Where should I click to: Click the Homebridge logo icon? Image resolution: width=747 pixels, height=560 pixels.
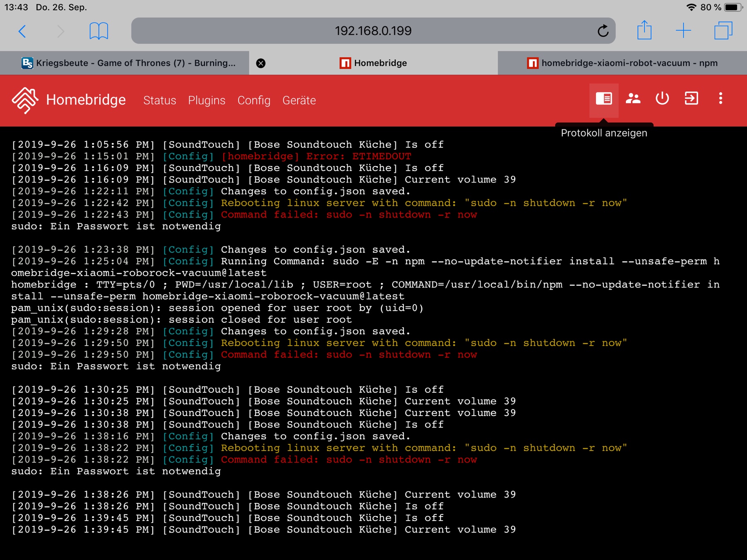click(x=25, y=100)
